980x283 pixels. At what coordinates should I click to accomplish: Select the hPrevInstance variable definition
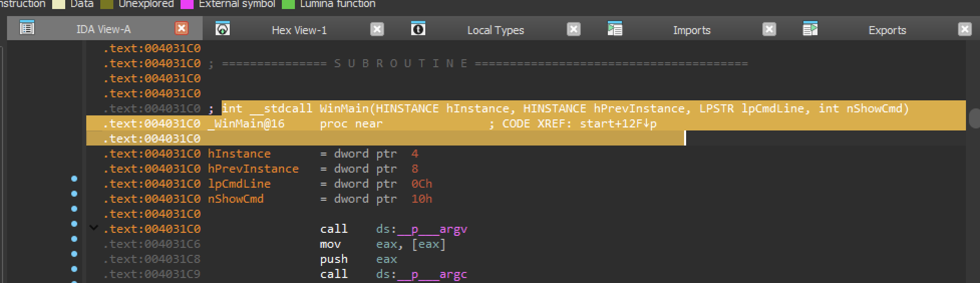tap(253, 169)
